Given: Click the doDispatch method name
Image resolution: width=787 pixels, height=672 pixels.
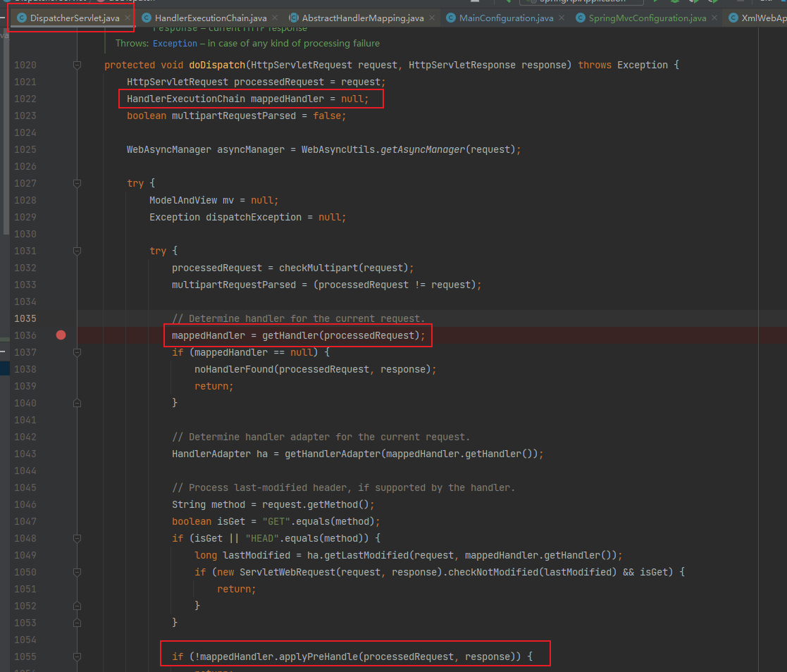Looking at the screenshot, I should (x=217, y=65).
